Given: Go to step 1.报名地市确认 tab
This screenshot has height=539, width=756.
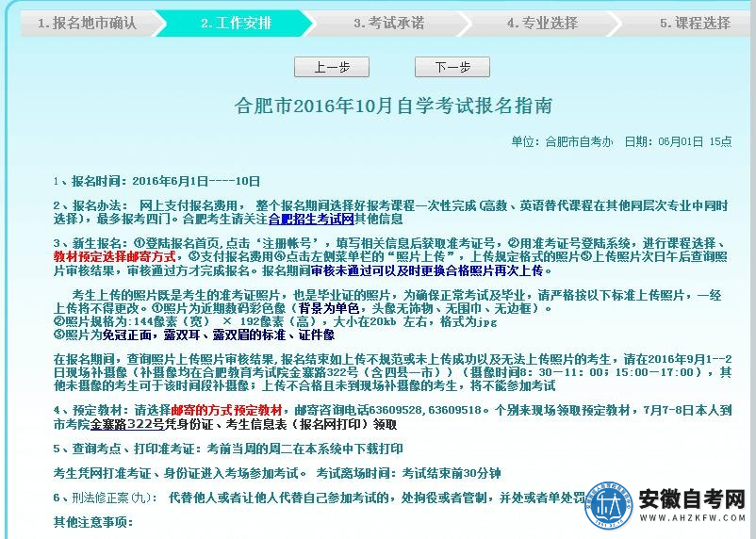Looking at the screenshot, I should pos(90,24).
